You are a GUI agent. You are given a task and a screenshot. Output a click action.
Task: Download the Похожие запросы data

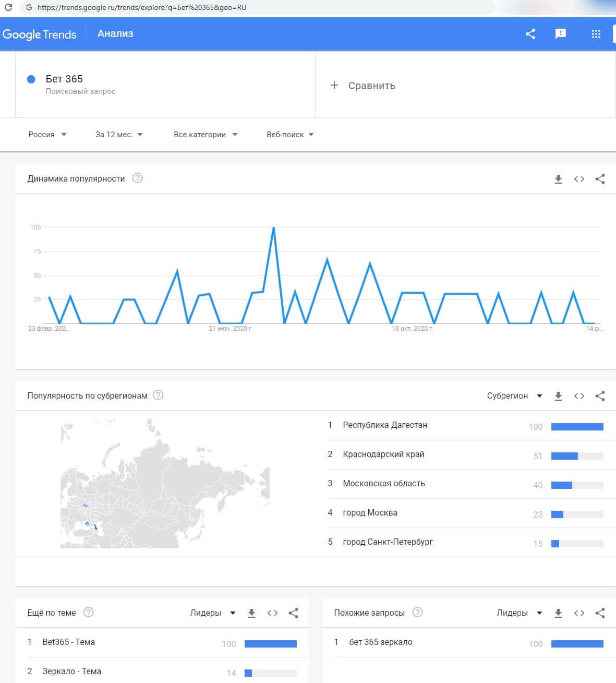click(558, 613)
